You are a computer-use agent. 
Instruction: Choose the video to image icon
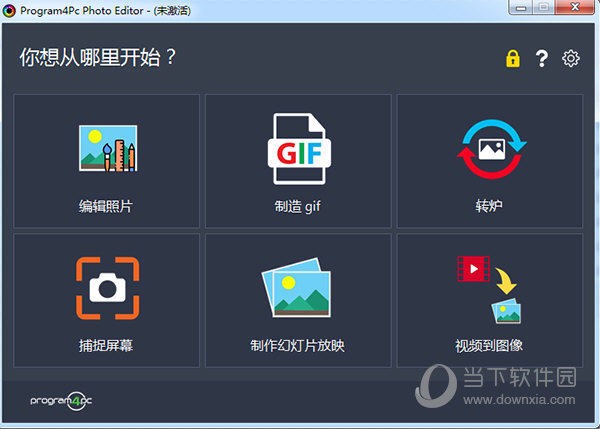[489, 290]
